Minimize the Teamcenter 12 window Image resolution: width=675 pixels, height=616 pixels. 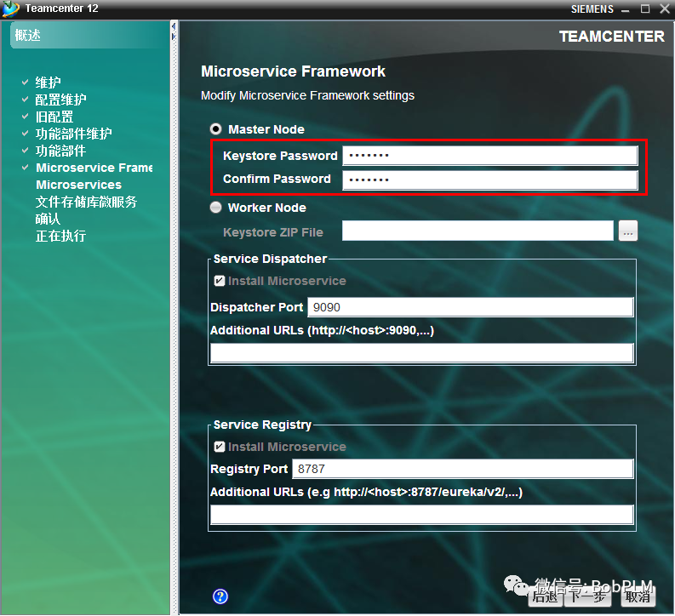click(626, 9)
